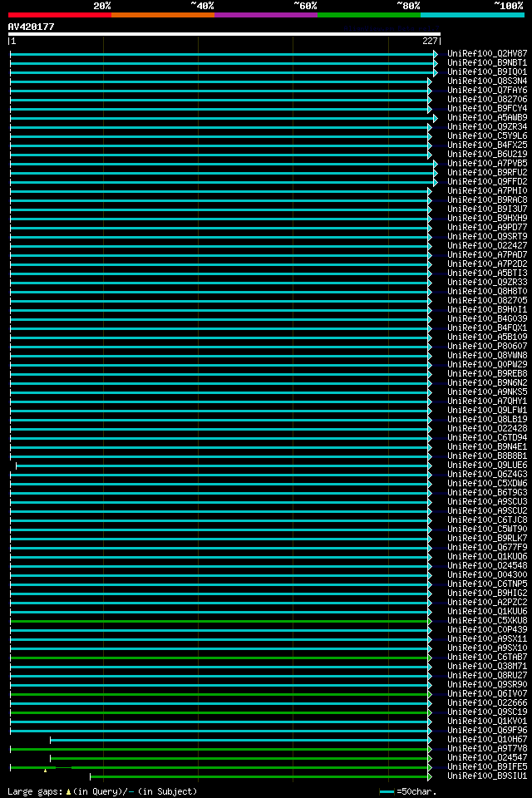Viewport: 532px width, 798px height.
Task: Select the UniRef100_A7PVB5 label
Action: [x=487, y=164]
